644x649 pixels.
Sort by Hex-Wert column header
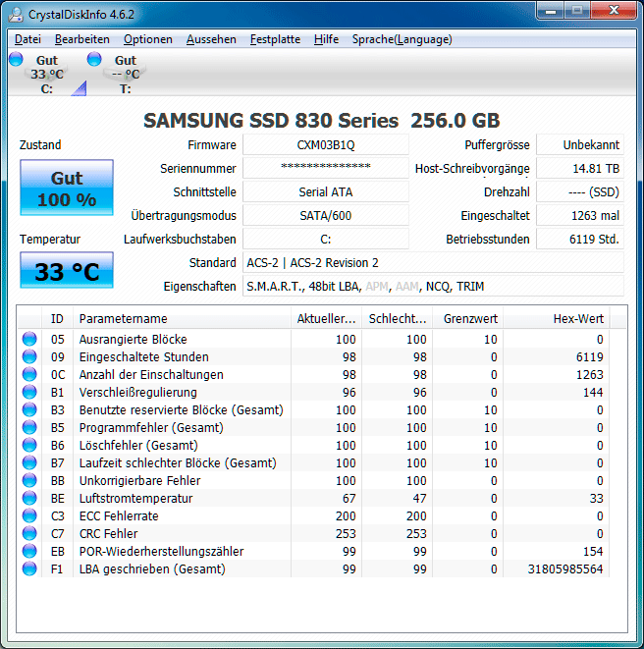tap(556, 319)
